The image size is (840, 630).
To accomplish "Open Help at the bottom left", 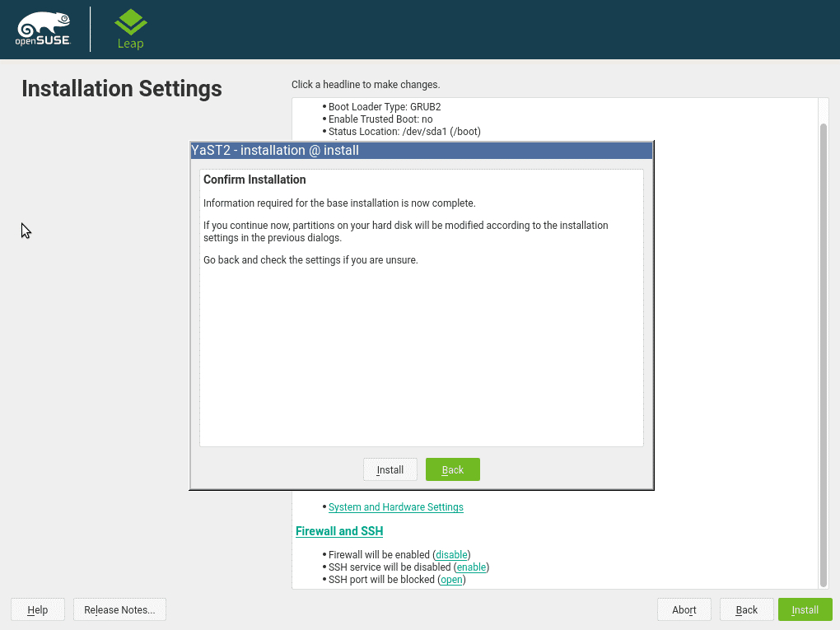I will 38,609.
